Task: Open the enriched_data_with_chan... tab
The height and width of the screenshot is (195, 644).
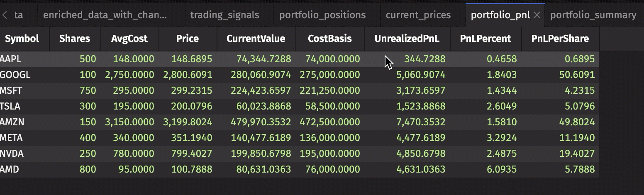Action: pyautogui.click(x=105, y=15)
